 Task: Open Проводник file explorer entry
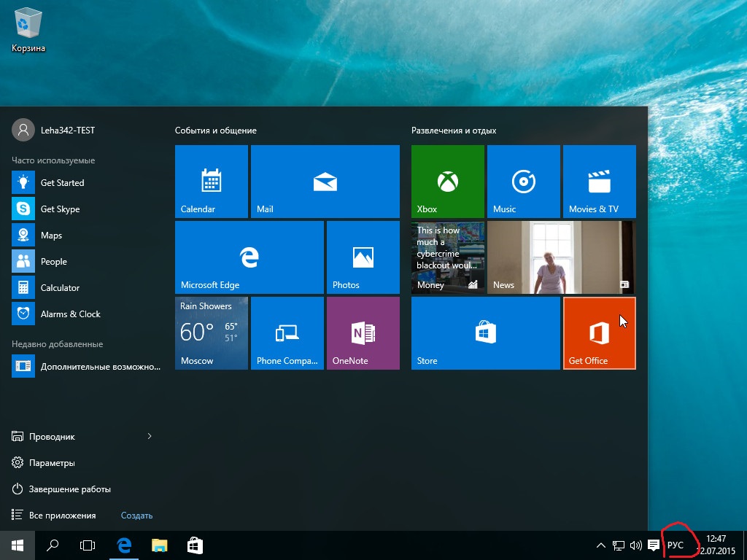[x=43, y=436]
